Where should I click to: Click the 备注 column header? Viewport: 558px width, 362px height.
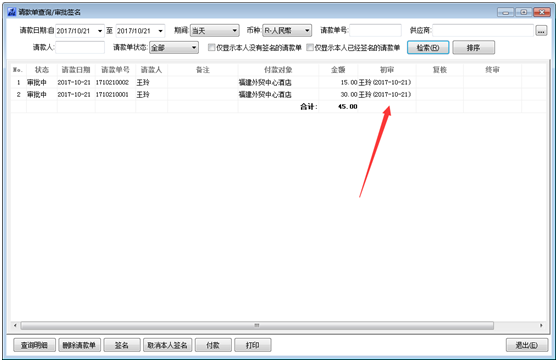pyautogui.click(x=203, y=70)
